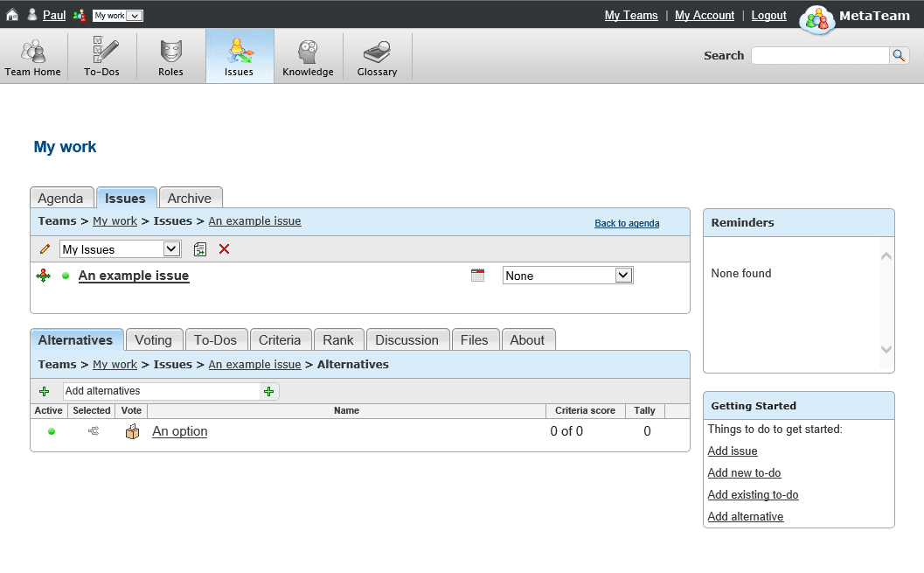The height and width of the screenshot is (573, 924).
Task: Select the Files tab
Action: (x=475, y=340)
